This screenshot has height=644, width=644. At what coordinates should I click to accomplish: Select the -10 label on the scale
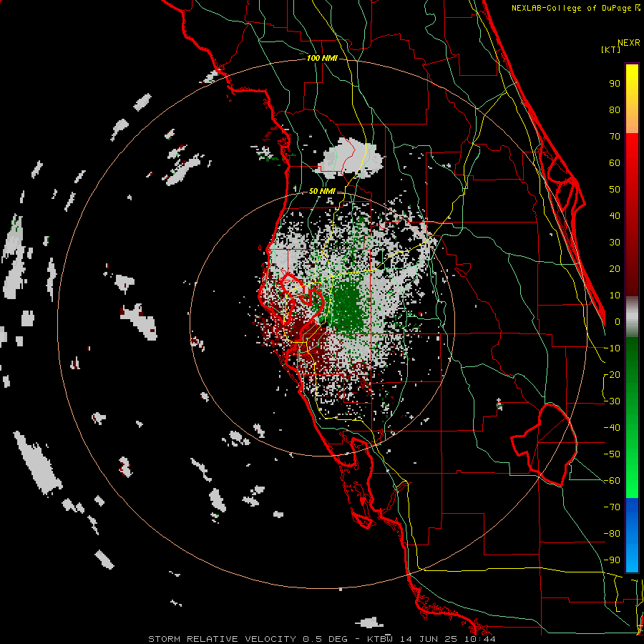(612, 348)
